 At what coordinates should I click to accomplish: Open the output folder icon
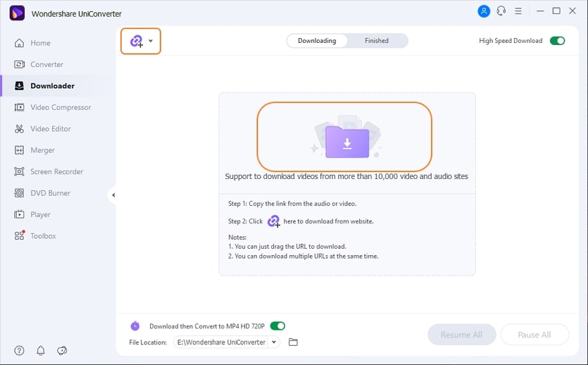coord(293,341)
